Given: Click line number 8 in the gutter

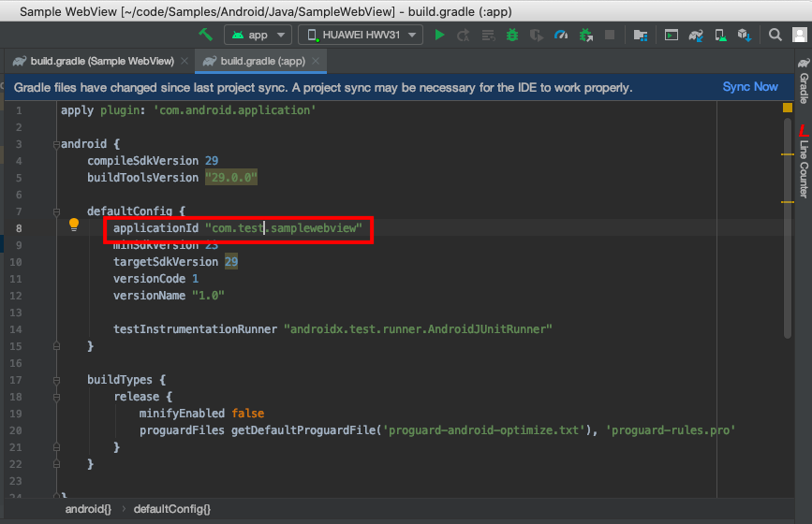Looking at the screenshot, I should 19,228.
